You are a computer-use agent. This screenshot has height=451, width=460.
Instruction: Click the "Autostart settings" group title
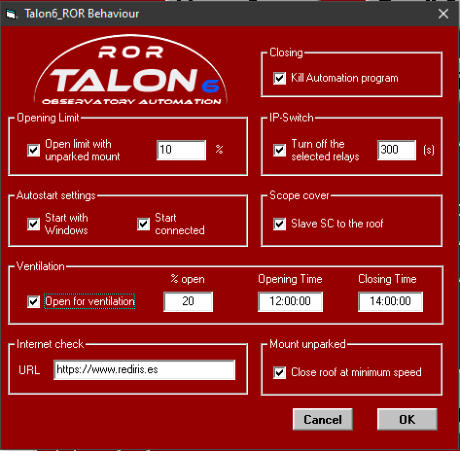click(x=56, y=195)
